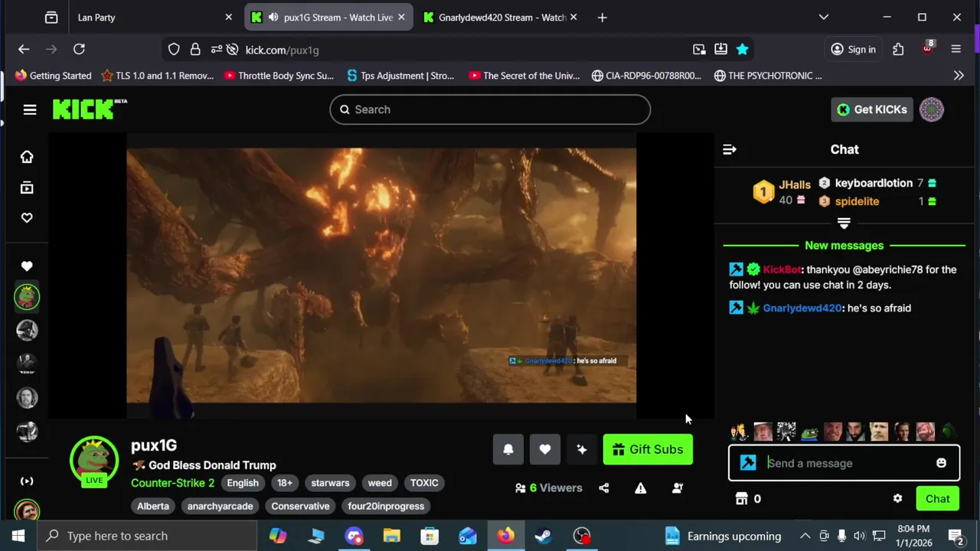Share the stream via share icon
Image resolution: width=980 pixels, height=551 pixels.
pos(604,488)
